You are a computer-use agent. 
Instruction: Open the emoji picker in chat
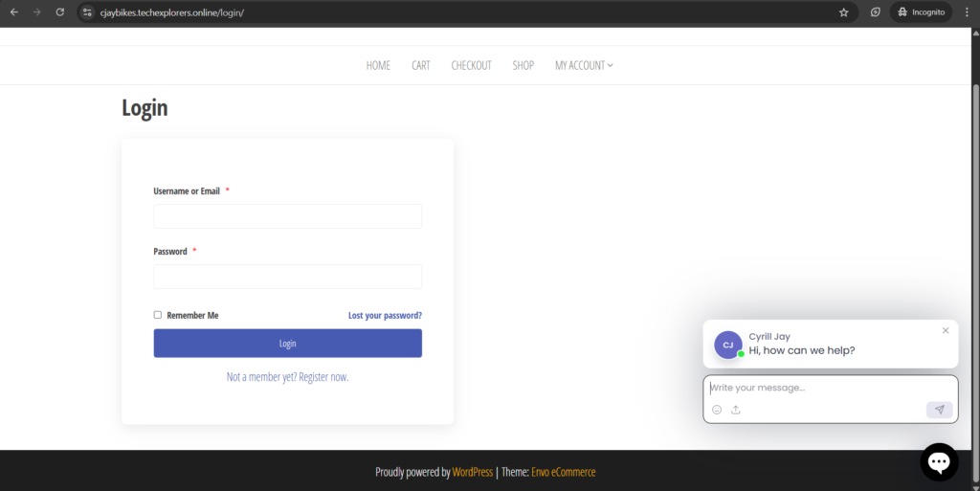point(717,410)
